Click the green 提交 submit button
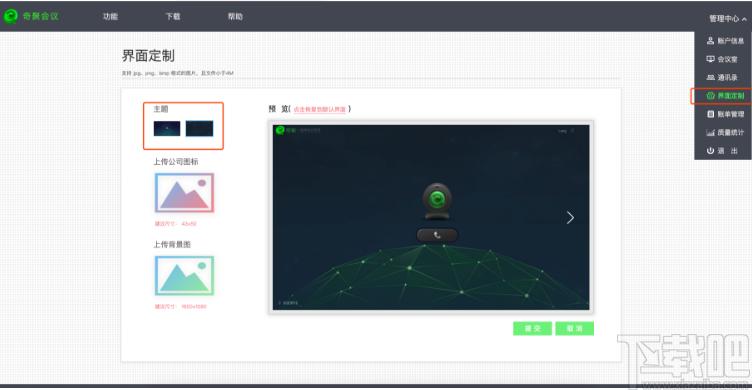This screenshot has height=390, width=752. (x=532, y=328)
